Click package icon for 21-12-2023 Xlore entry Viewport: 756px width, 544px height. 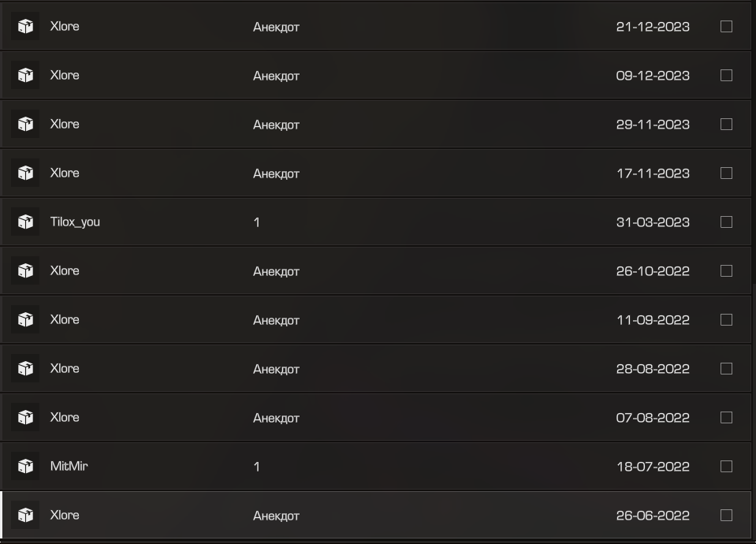pyautogui.click(x=25, y=26)
